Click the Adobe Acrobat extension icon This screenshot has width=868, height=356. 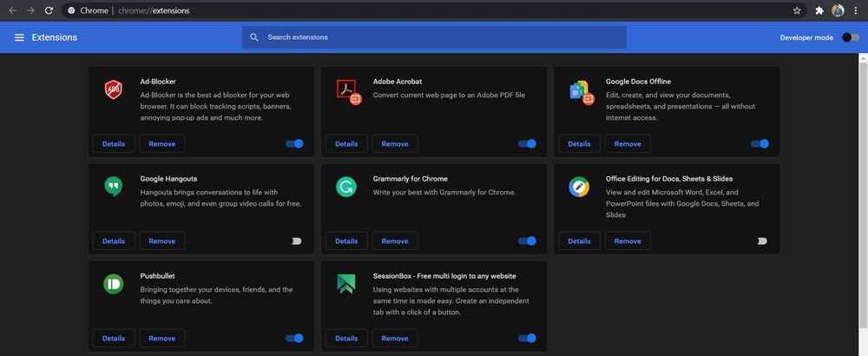tap(348, 91)
